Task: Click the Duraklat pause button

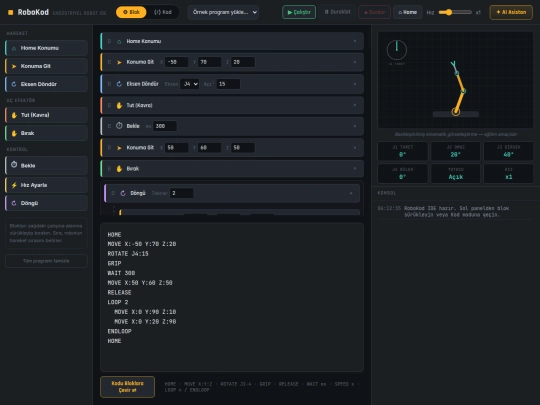Action: tap(337, 12)
